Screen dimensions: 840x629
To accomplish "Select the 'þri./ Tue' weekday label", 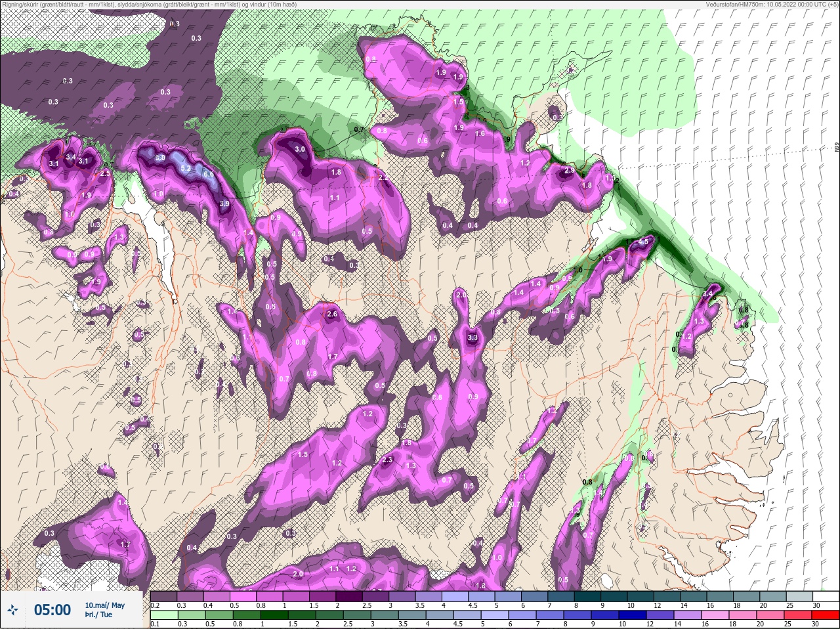I will pos(98,615).
